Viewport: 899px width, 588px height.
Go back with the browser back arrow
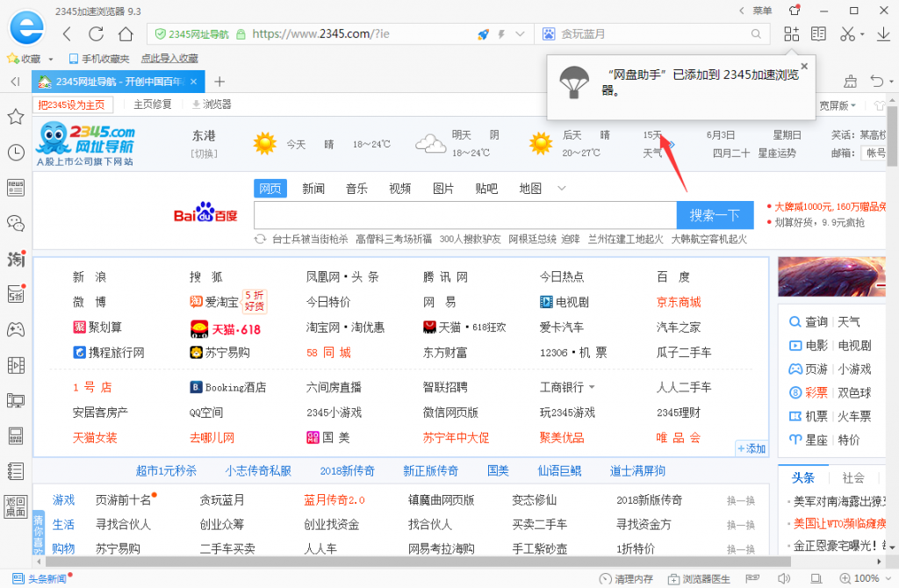[x=67, y=34]
